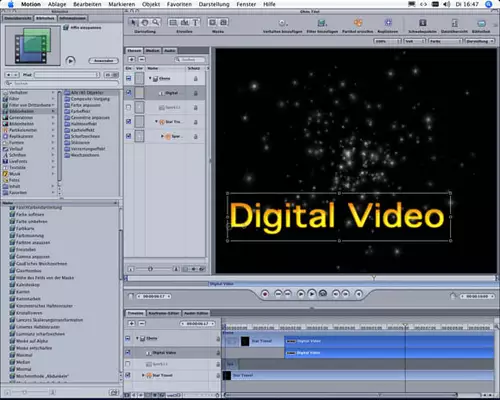Click the loop playback button
Image resolution: width=500 pixels, height=400 pixels.
pos(323,294)
